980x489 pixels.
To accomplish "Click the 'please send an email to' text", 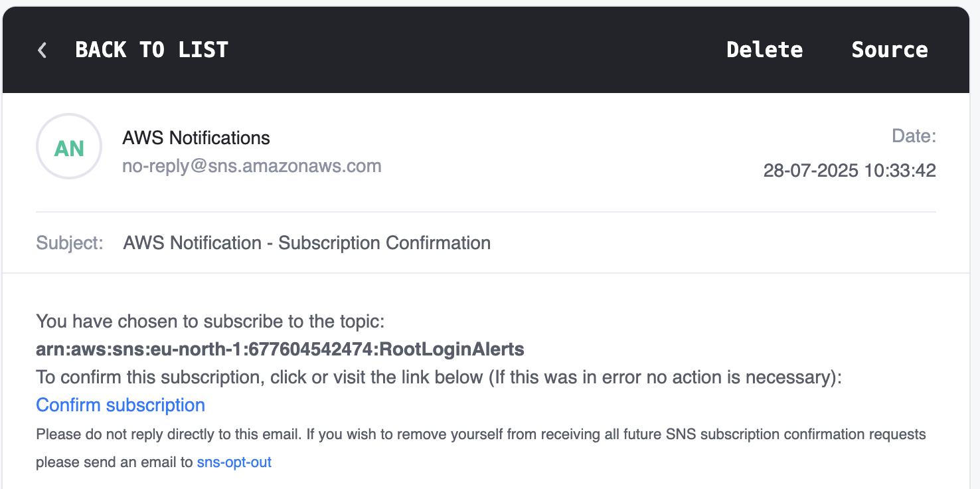I will pyautogui.click(x=114, y=462).
